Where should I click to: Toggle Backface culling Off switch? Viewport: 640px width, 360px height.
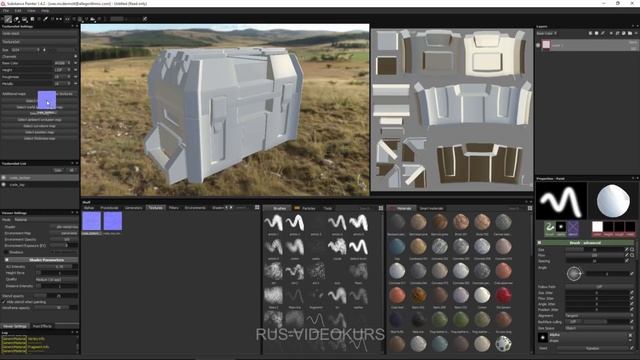[x=573, y=322]
